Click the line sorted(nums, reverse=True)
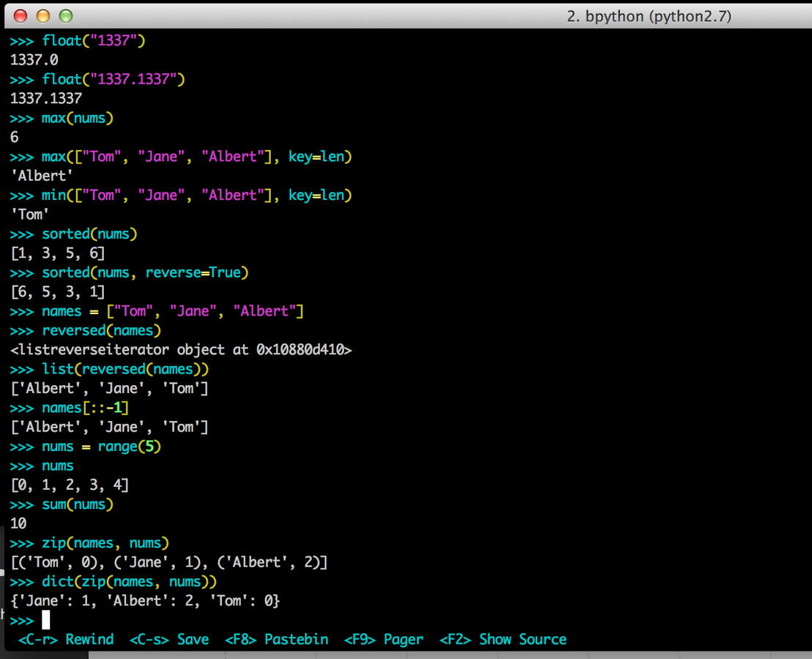Screen dimensions: 812x659 tap(129, 272)
